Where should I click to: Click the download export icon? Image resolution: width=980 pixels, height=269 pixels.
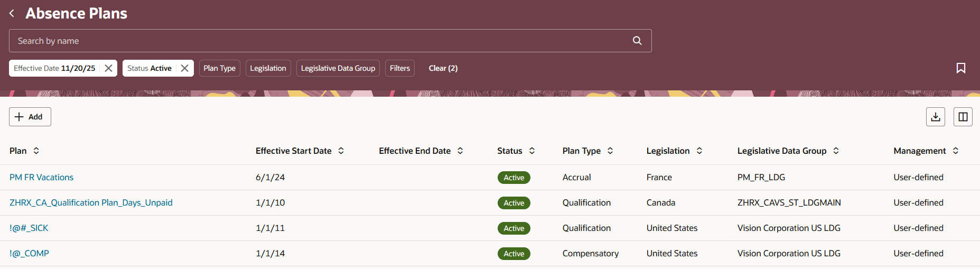(936, 117)
